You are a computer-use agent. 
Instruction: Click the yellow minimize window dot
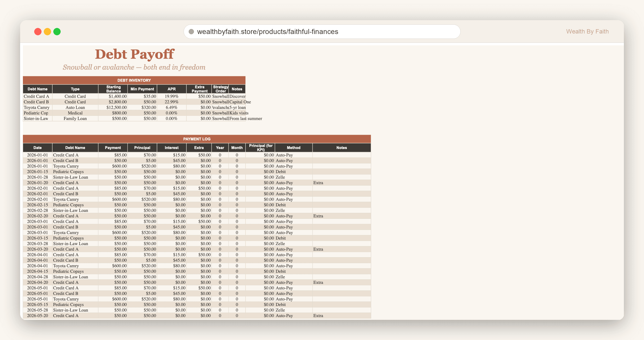click(47, 31)
